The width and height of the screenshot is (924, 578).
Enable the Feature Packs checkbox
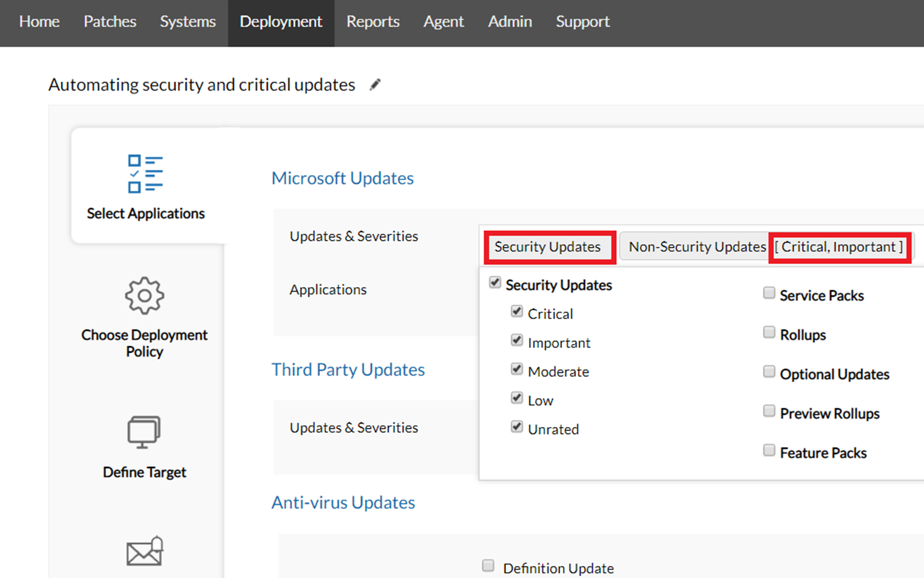point(769,450)
